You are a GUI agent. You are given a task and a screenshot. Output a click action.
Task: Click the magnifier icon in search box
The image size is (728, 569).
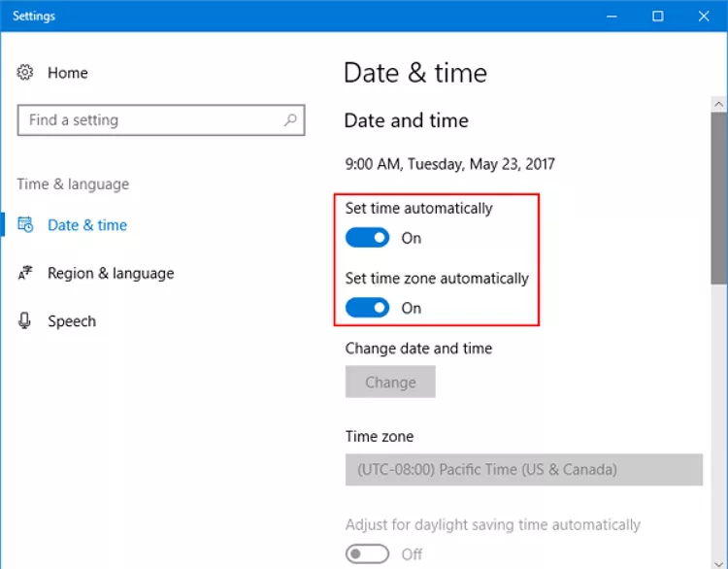coord(289,120)
